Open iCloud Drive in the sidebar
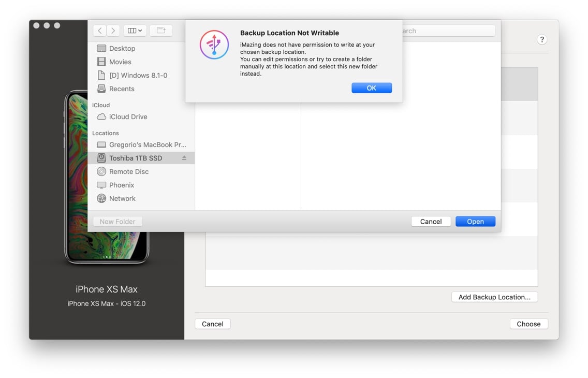The width and height of the screenshot is (588, 378). 141,117
